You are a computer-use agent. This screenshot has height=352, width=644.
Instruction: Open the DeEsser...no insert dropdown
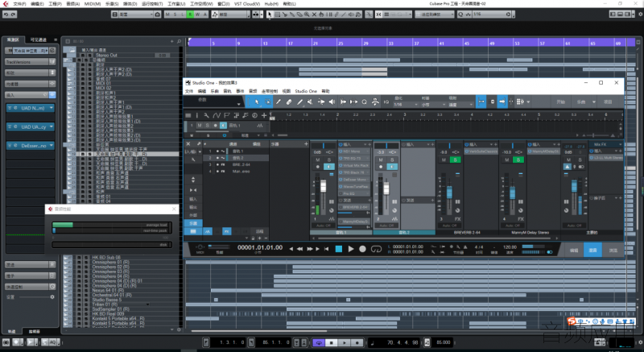pos(52,146)
